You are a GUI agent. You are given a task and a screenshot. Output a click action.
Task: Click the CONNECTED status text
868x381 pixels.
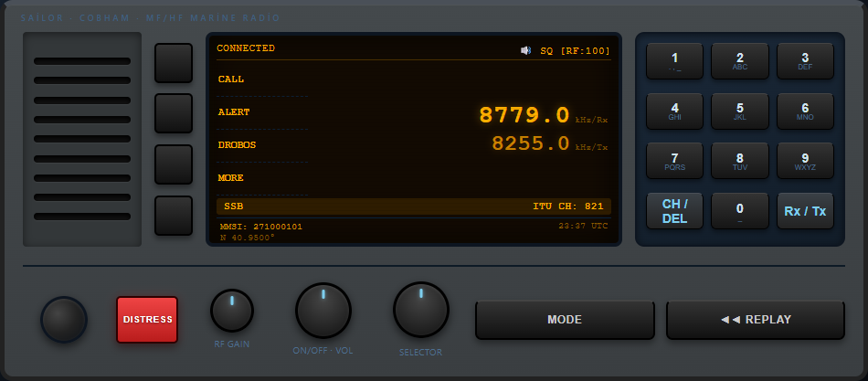click(246, 48)
